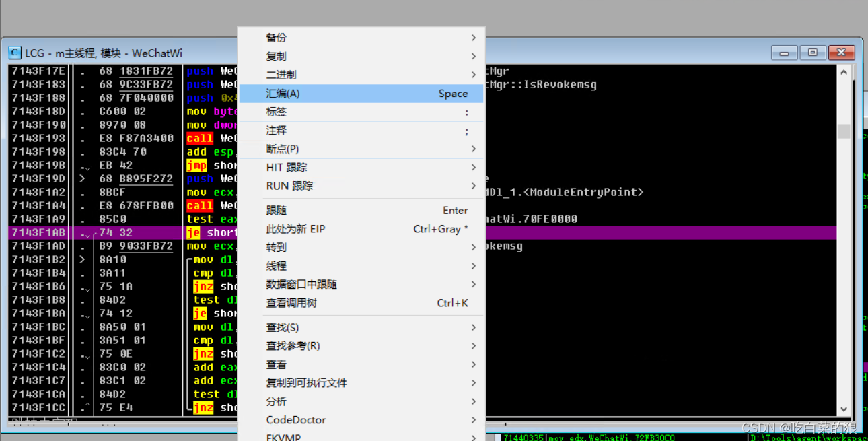Select highlighted address row 7143F1AB
Image resolution: width=868 pixels, height=441 pixels.
click(x=39, y=233)
